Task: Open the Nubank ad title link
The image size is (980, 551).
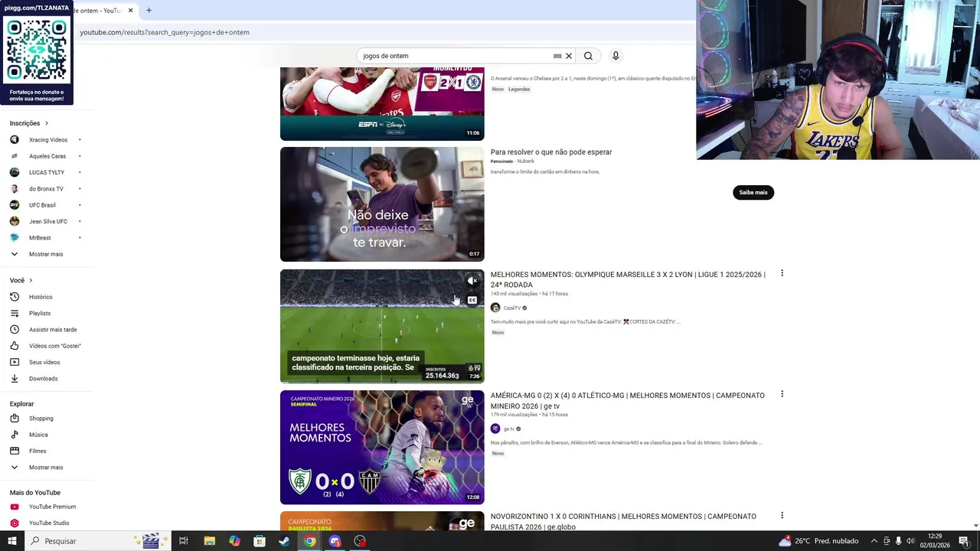Action: (551, 152)
